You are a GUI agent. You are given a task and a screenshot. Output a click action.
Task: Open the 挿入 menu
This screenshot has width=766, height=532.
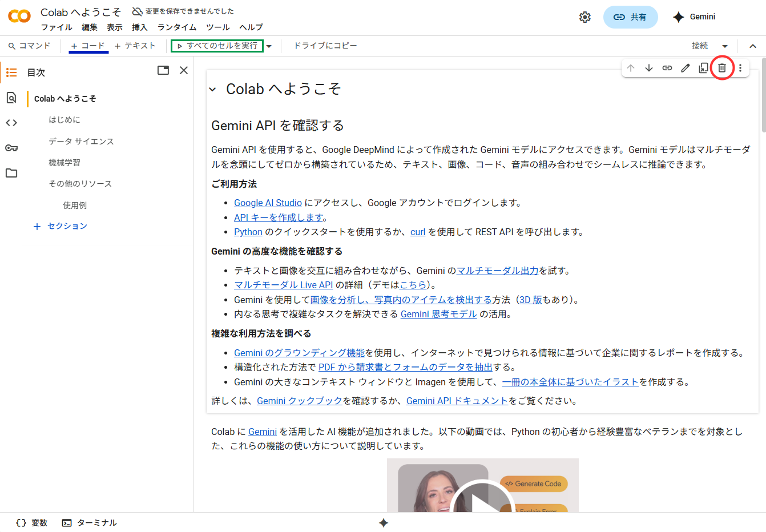coord(140,27)
